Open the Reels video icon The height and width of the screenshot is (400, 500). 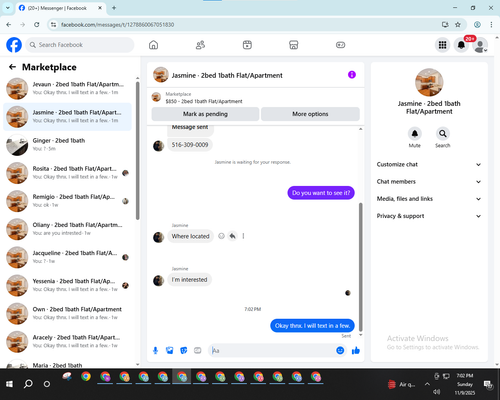(247, 45)
